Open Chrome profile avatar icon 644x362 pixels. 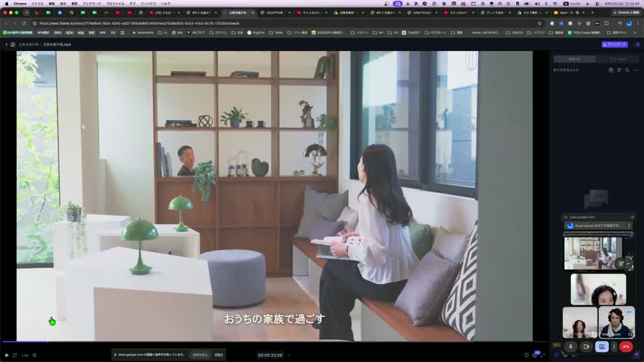(x=629, y=23)
